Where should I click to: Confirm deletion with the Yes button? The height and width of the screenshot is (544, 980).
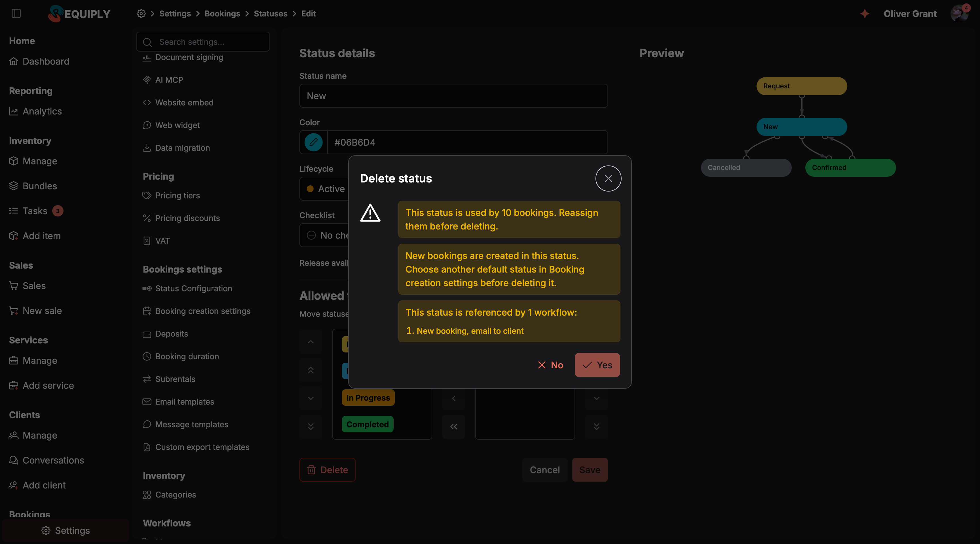point(597,365)
